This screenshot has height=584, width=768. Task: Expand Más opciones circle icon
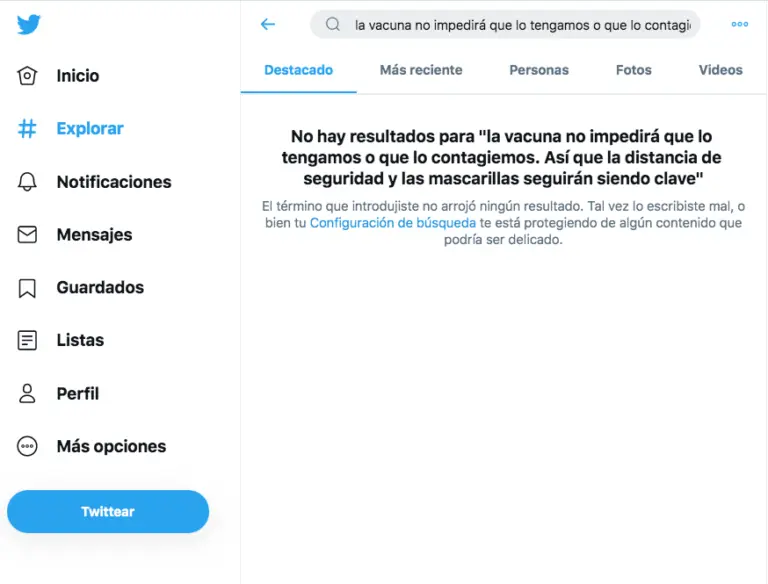[27, 446]
